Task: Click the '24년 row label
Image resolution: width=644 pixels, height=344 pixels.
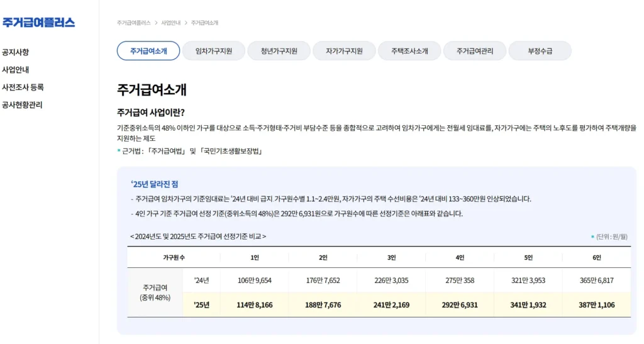Action: 202,280
